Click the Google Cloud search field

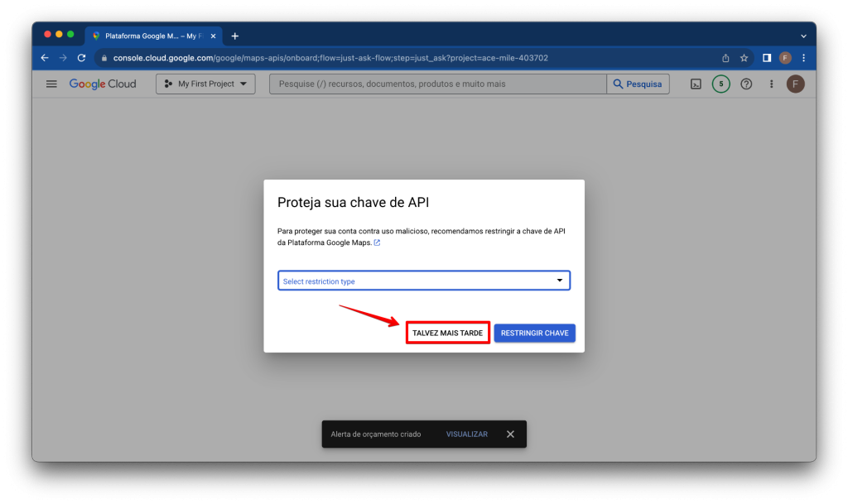(437, 84)
